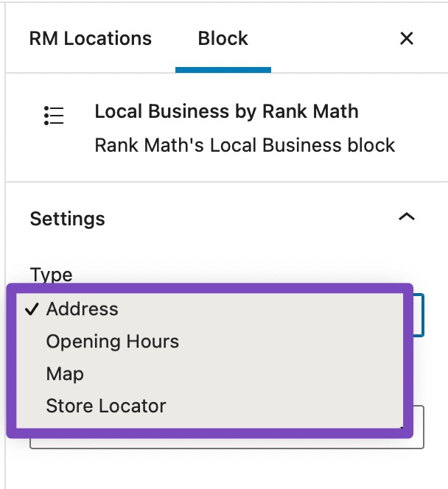The width and height of the screenshot is (448, 489).
Task: Click the Local Business by Rank Math title
Action: [x=226, y=111]
